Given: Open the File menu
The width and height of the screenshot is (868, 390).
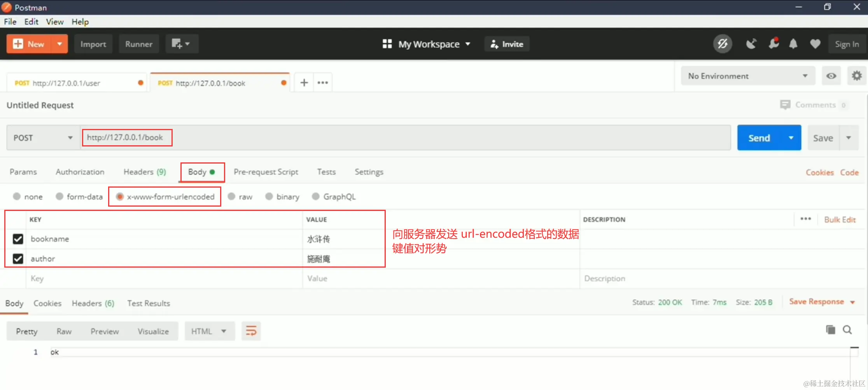Looking at the screenshot, I should click(x=10, y=22).
